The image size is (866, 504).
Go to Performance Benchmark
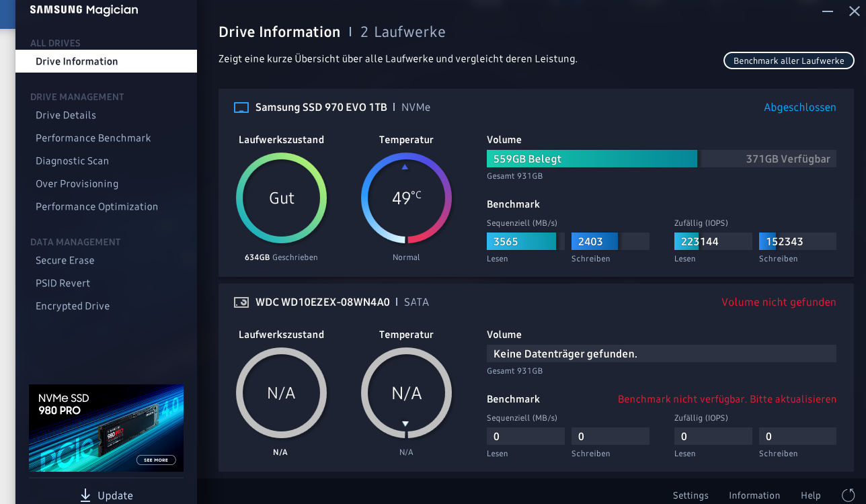coord(93,138)
